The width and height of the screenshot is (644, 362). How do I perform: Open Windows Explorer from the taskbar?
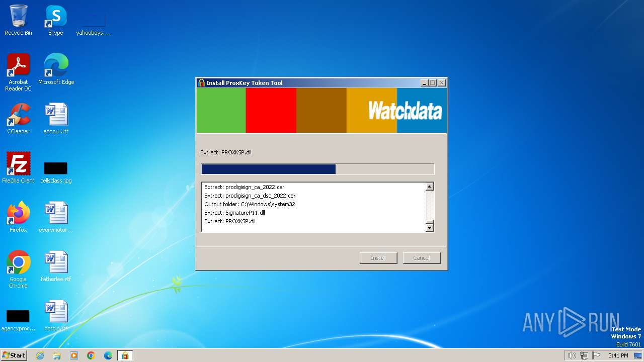[57, 355]
